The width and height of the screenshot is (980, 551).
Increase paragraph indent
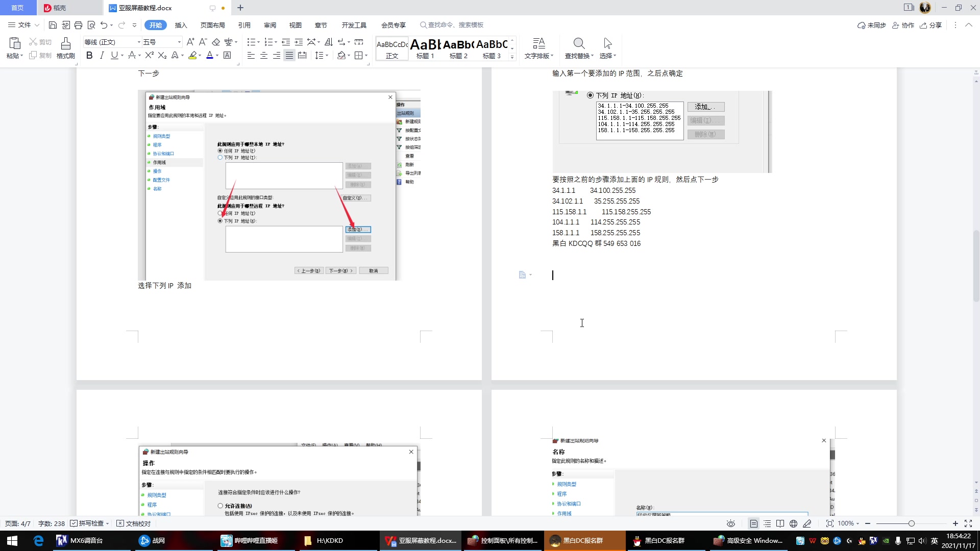(x=299, y=42)
